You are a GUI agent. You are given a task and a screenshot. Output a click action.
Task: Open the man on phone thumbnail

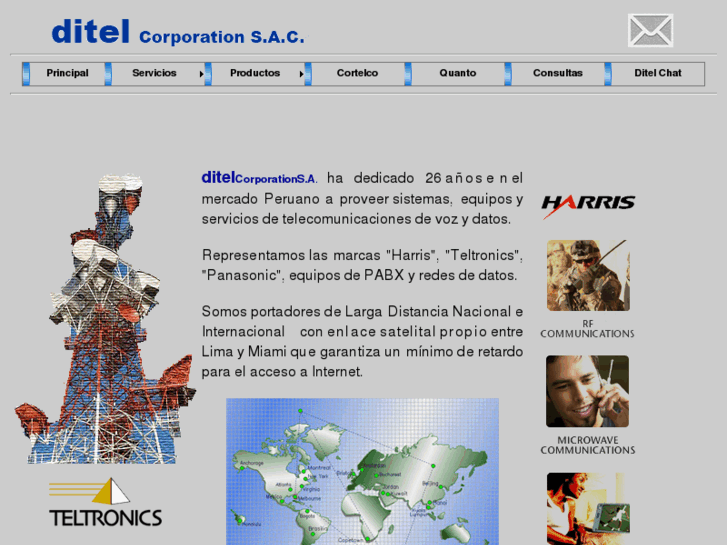coord(587,391)
